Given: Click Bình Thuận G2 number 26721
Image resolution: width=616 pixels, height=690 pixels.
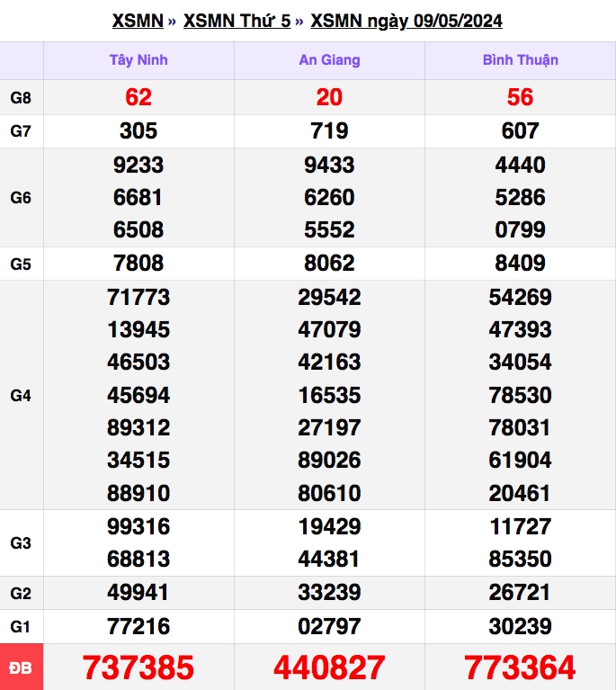Looking at the screenshot, I should point(520,592).
